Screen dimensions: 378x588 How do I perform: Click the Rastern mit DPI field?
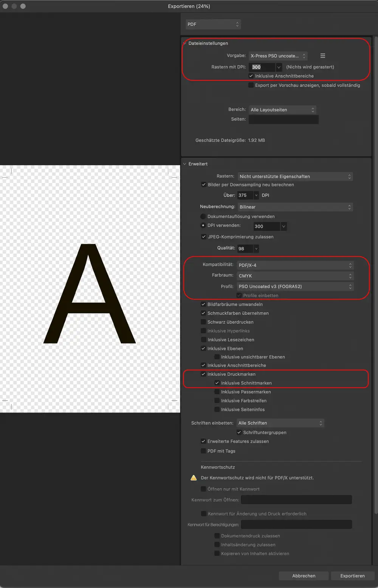click(262, 67)
